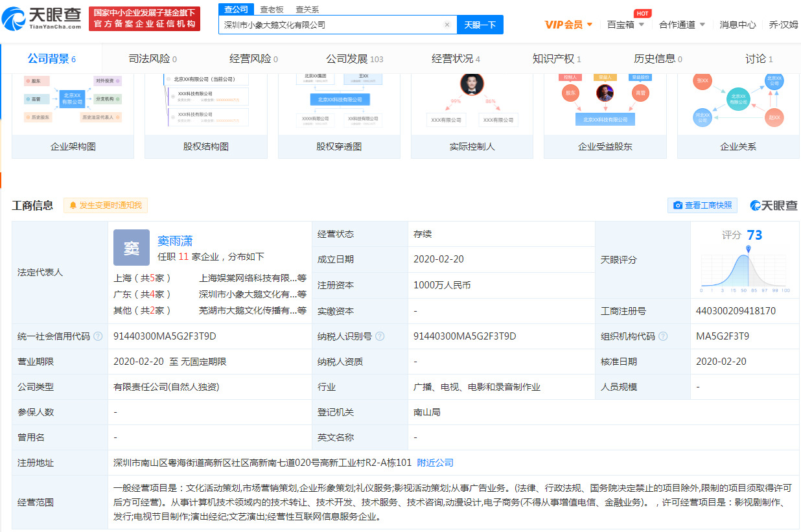Viewport: 801px width, 532px height.
Task: Select the 核准日期 value 2020-02-20
Action: (721, 362)
